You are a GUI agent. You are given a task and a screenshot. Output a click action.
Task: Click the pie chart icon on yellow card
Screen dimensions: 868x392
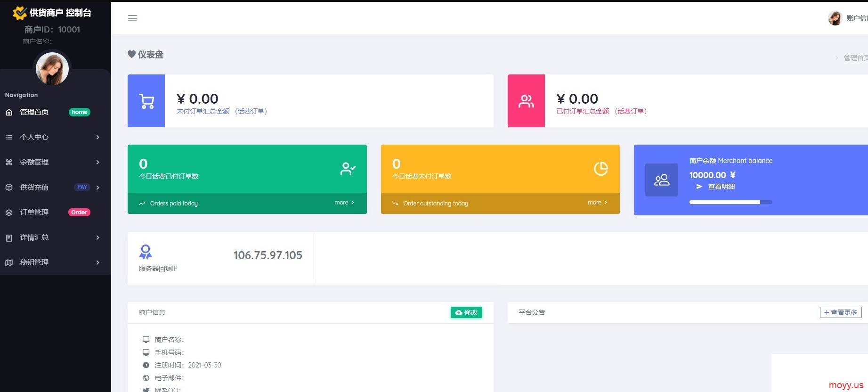[600, 168]
